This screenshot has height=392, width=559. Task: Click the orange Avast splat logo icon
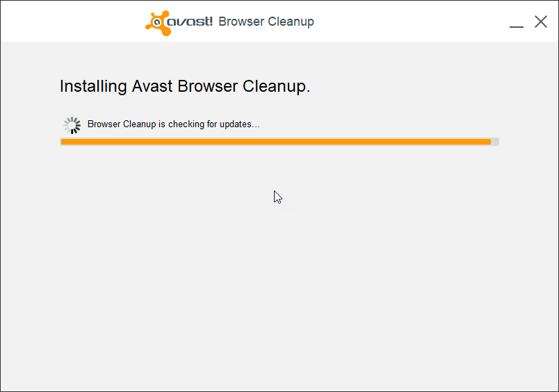coord(157,22)
